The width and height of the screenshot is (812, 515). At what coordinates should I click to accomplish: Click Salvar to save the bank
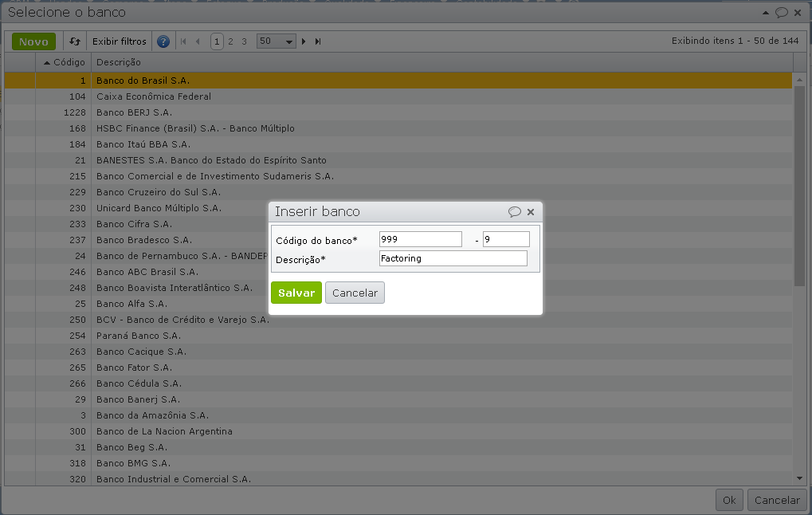pos(296,293)
